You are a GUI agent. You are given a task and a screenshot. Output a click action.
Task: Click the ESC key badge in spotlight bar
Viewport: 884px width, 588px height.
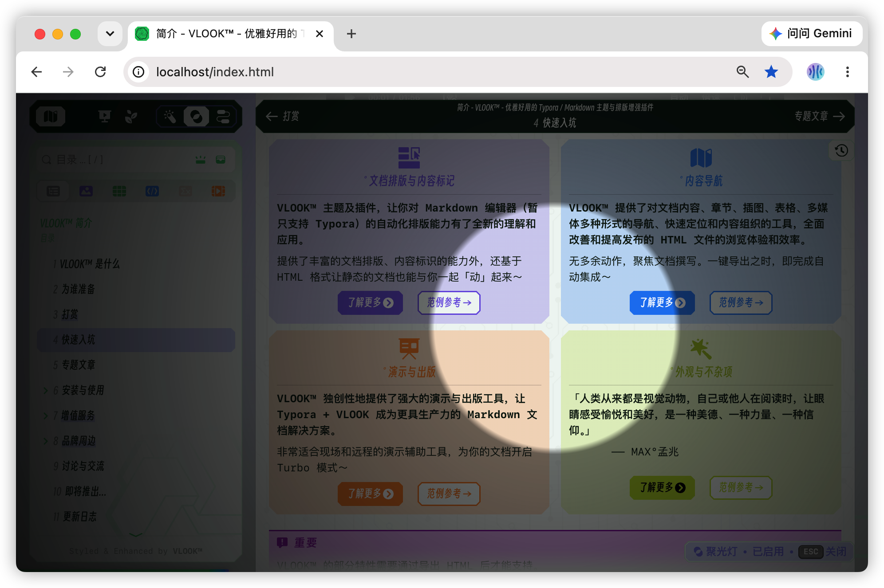coord(811,551)
